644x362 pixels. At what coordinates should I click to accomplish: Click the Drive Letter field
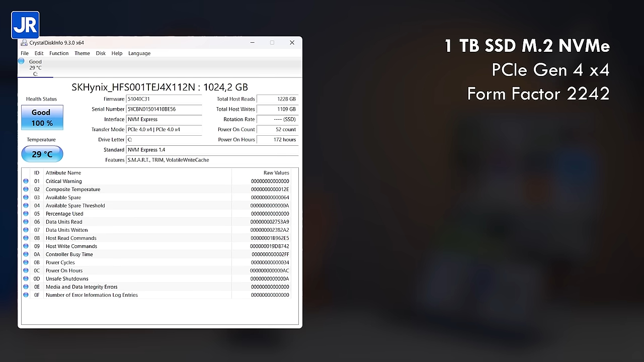164,139
